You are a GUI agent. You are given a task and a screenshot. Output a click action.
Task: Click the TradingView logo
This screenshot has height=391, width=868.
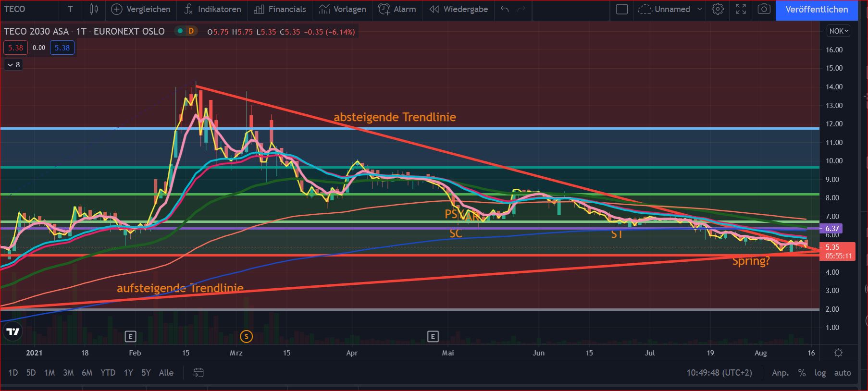13,331
